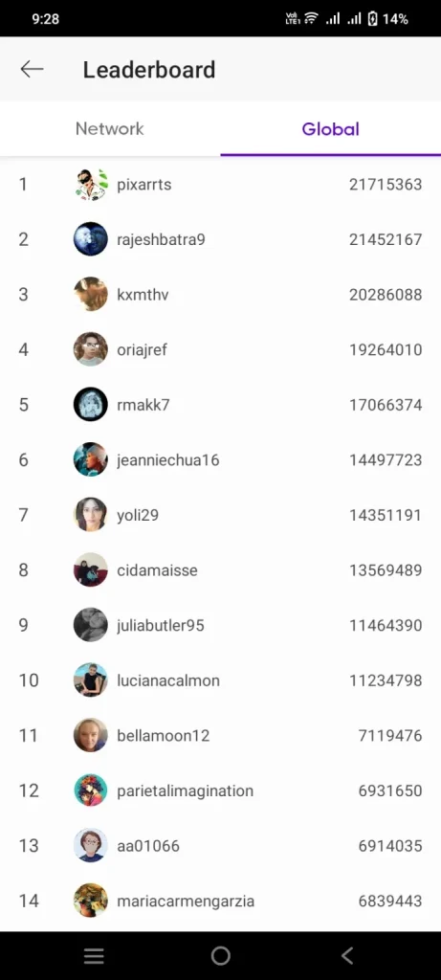Open mariacarmengarzia's avatar image
Viewport: 441px width, 980px height.
coord(91,901)
